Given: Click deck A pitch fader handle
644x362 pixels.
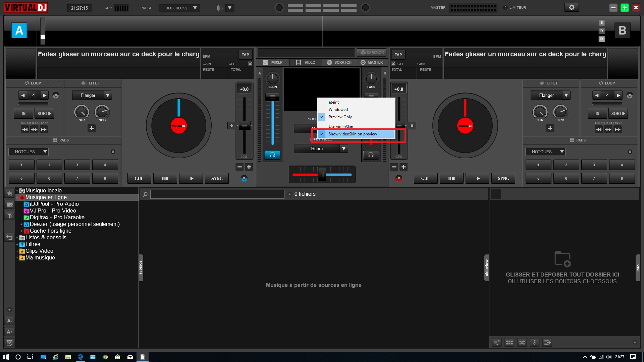Looking at the screenshot, I should (x=244, y=126).
